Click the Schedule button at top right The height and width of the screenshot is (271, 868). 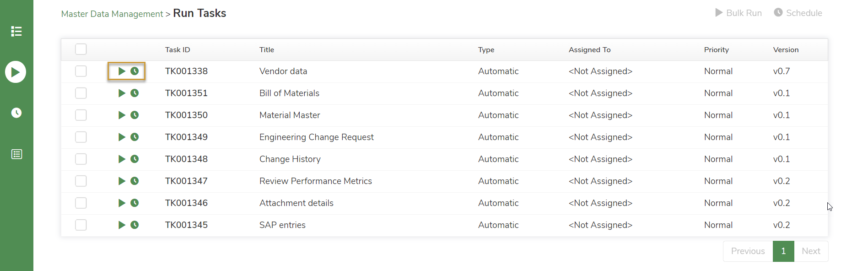(798, 13)
